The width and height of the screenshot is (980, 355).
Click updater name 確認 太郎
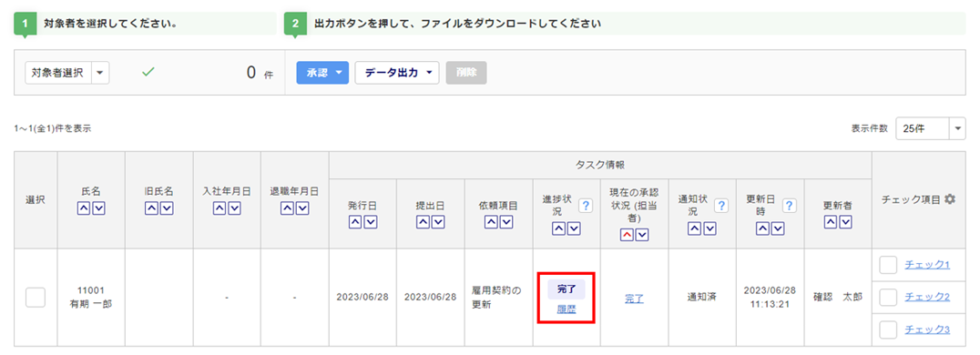tap(838, 298)
